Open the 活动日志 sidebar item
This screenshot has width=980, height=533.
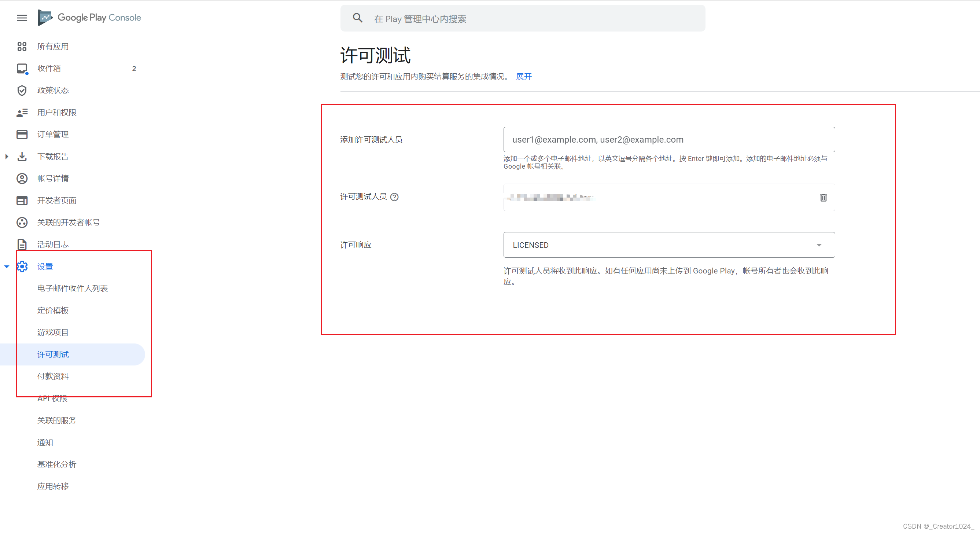[x=53, y=244]
